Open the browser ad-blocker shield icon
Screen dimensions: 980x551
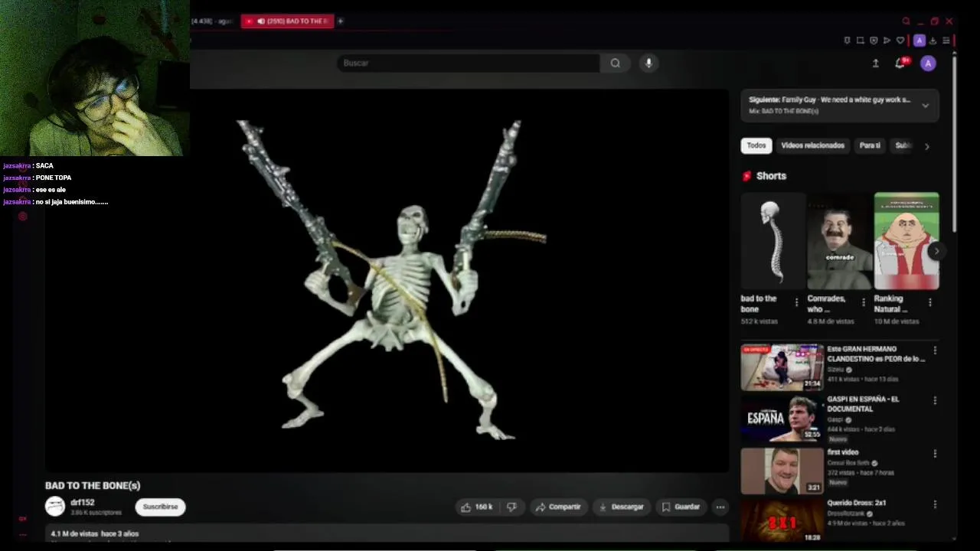(x=874, y=41)
